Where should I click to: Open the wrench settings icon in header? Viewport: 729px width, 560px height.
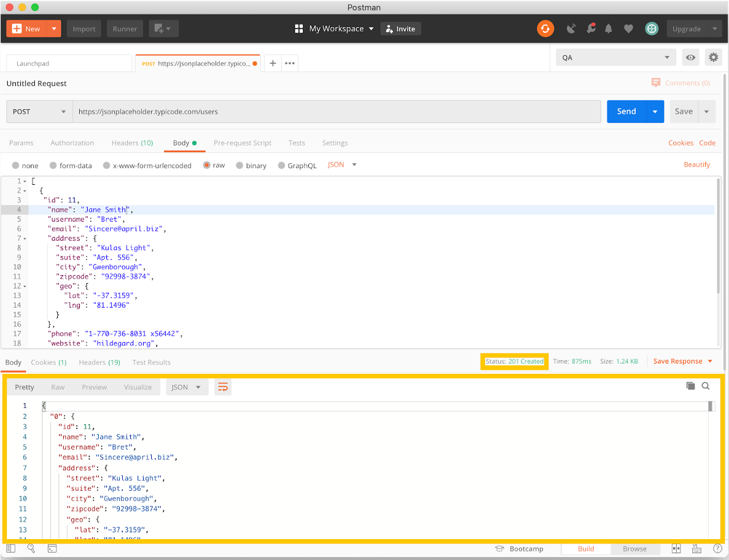tap(591, 28)
